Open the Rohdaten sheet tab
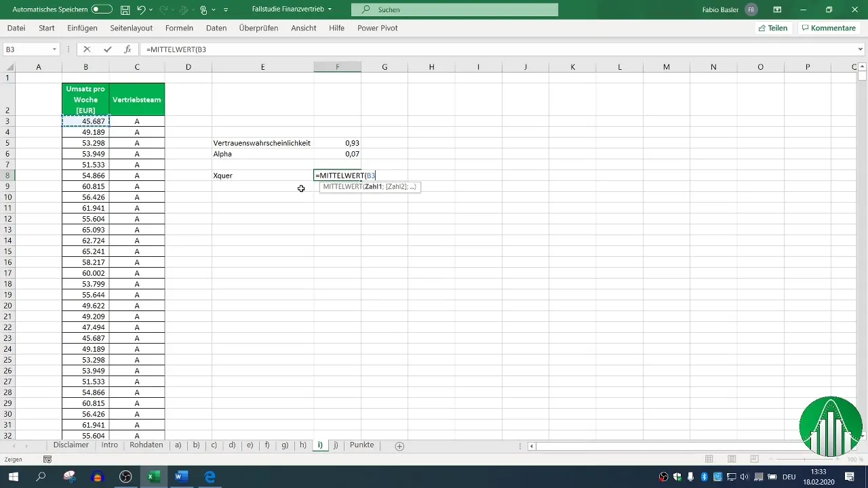Screen dimensions: 868x488 (146, 445)
